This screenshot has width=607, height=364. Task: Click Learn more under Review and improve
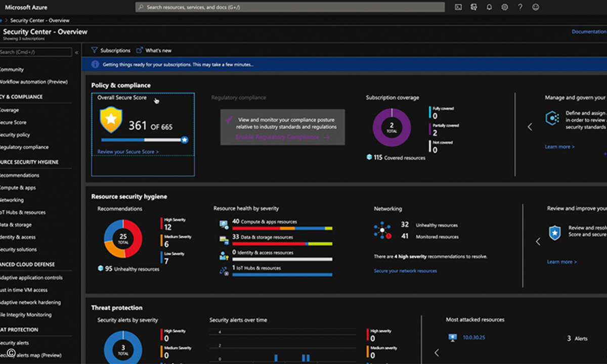pyautogui.click(x=561, y=262)
